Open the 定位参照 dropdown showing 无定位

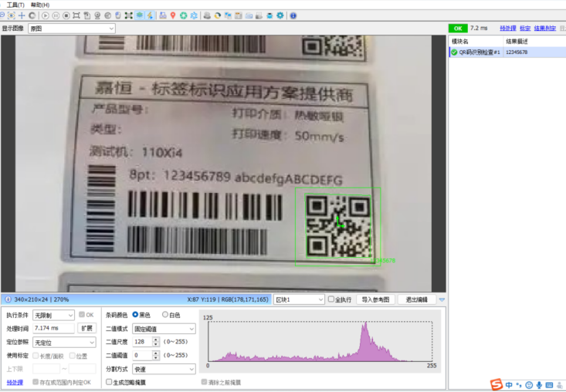pos(64,343)
